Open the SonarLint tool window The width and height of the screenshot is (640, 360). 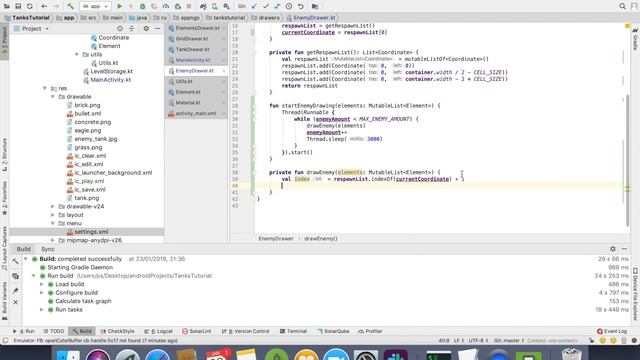pos(197,331)
